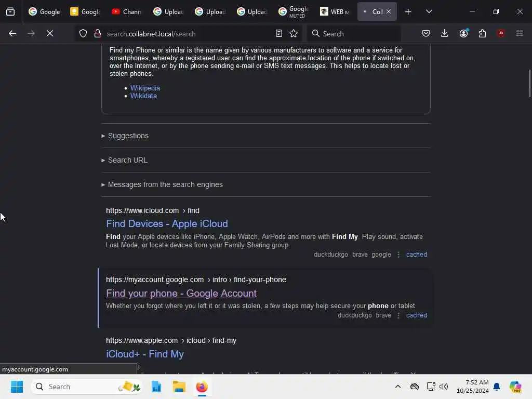Open Find your phone - Google Account result
The width and height of the screenshot is (532, 399).
click(181, 293)
